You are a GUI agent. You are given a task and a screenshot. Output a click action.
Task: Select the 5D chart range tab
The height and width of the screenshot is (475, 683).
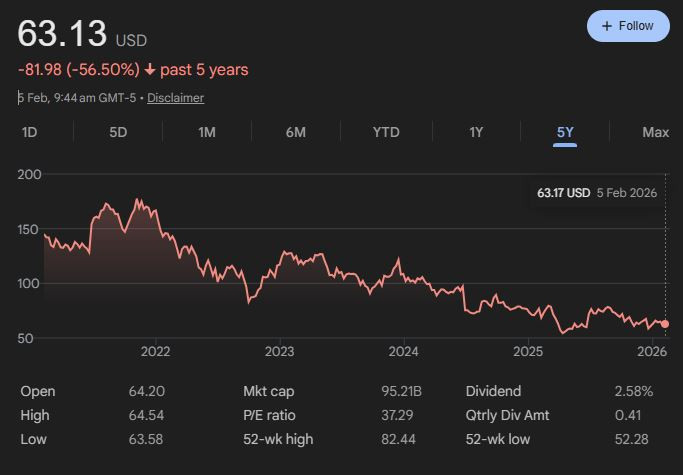(118, 132)
